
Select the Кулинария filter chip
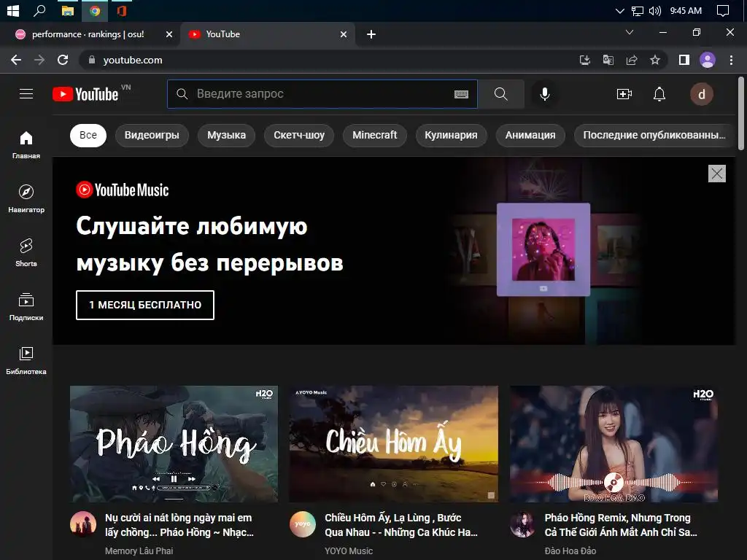pos(451,135)
